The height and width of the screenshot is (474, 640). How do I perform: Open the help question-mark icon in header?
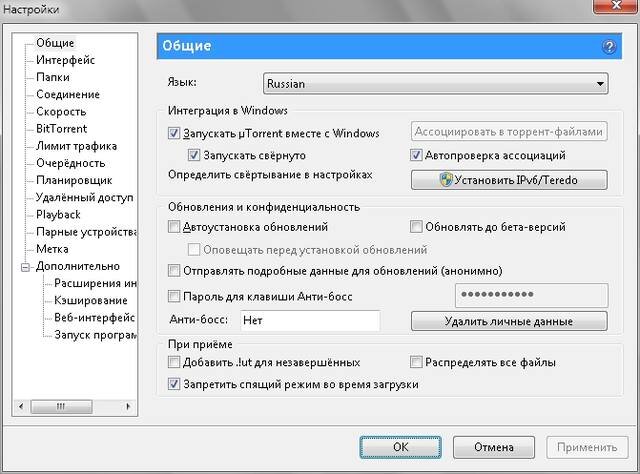(x=609, y=47)
